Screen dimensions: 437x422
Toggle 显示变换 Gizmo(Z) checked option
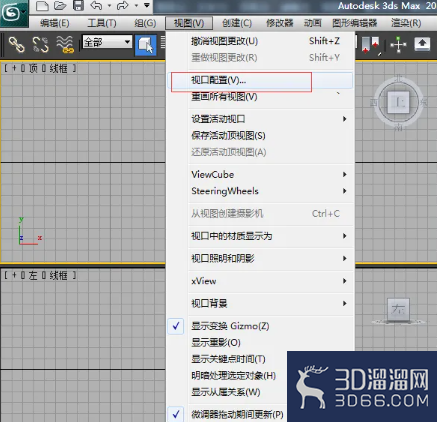[261, 326]
